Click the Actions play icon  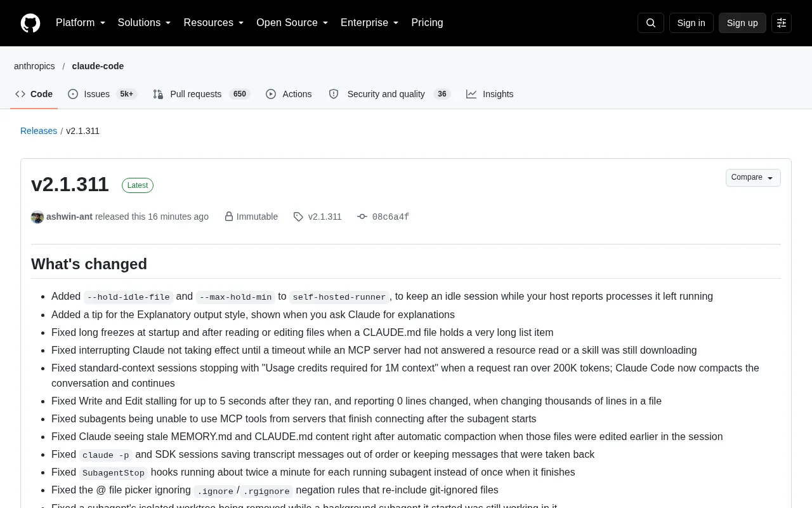[271, 94]
